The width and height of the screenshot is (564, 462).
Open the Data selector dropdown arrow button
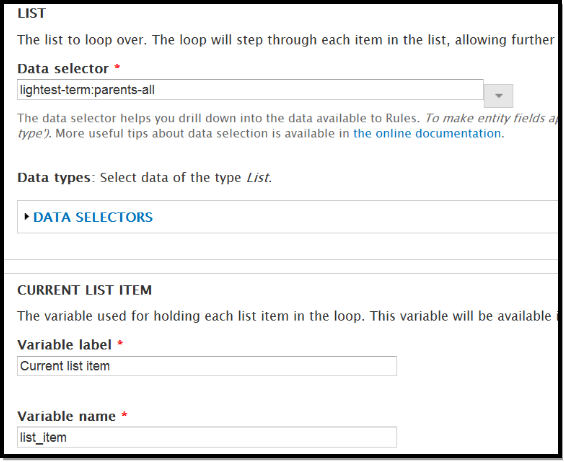(498, 96)
